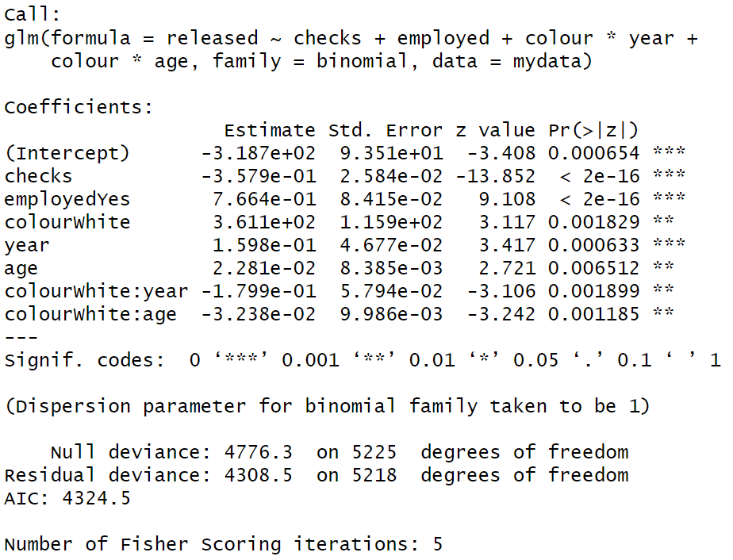The image size is (733, 560).
Task: Click the Std. Error column header
Action: (x=386, y=130)
